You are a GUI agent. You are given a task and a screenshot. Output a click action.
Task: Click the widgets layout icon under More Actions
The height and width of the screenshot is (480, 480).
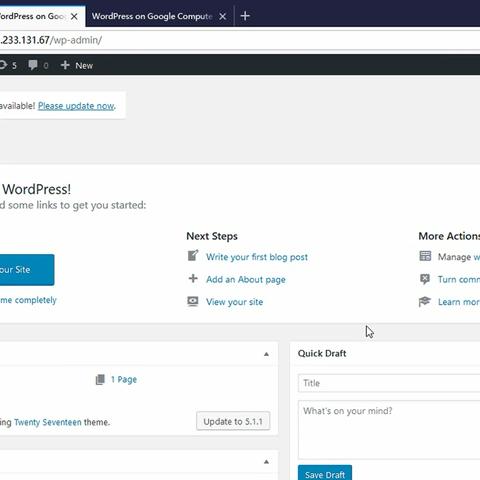coord(425,256)
